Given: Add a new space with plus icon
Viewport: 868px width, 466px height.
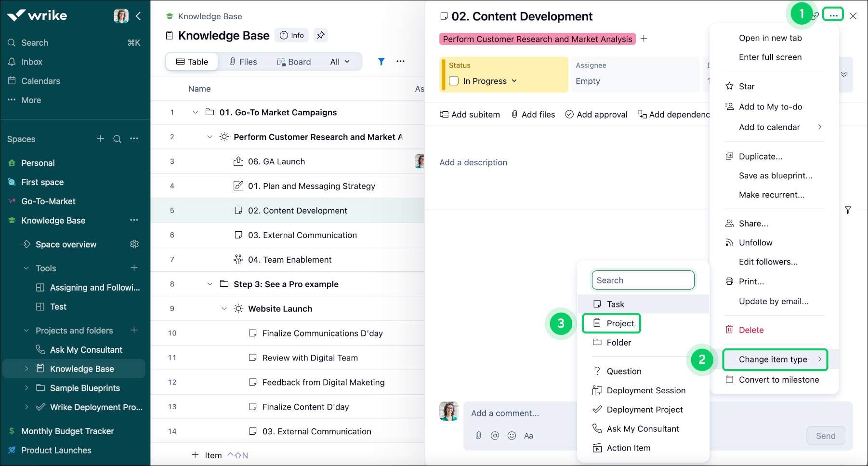Looking at the screenshot, I should [x=101, y=139].
